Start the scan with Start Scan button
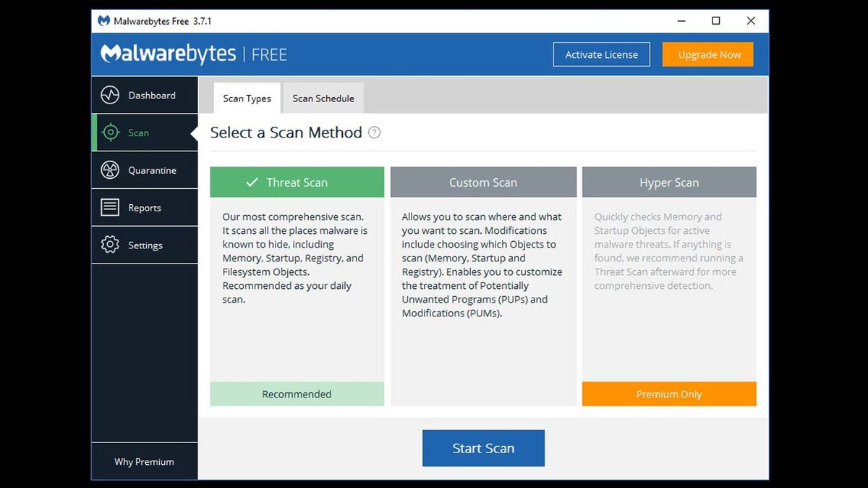The width and height of the screenshot is (868, 488). click(483, 448)
